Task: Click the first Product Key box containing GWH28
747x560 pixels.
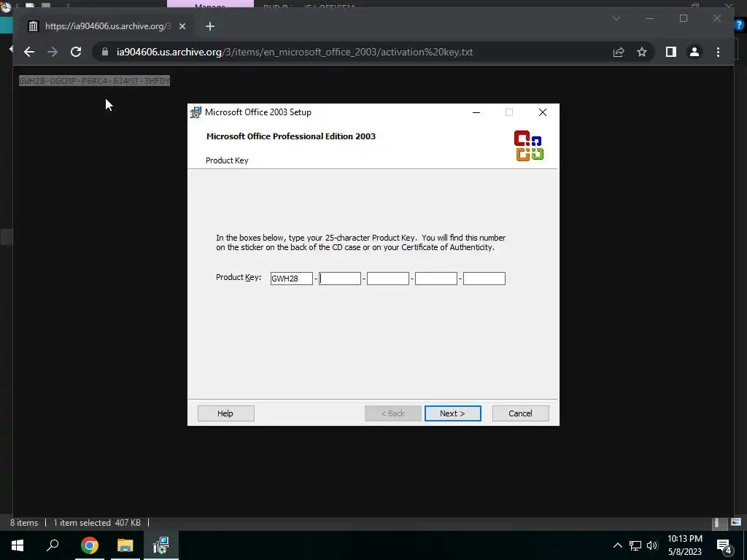Action: click(292, 279)
